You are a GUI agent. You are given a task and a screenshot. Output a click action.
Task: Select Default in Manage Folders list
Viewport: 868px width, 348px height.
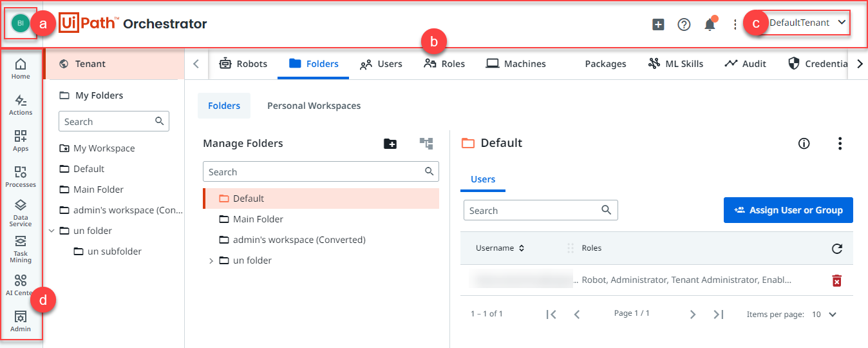(x=321, y=198)
